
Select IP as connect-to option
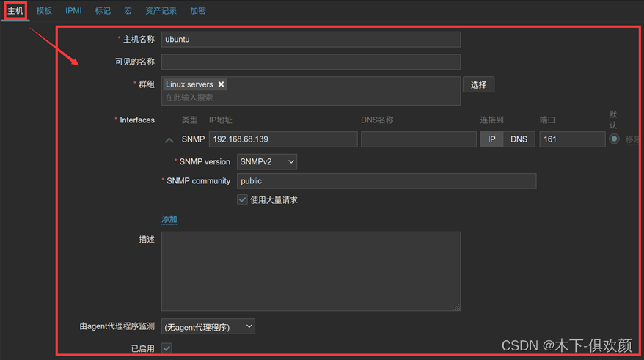tap(491, 139)
